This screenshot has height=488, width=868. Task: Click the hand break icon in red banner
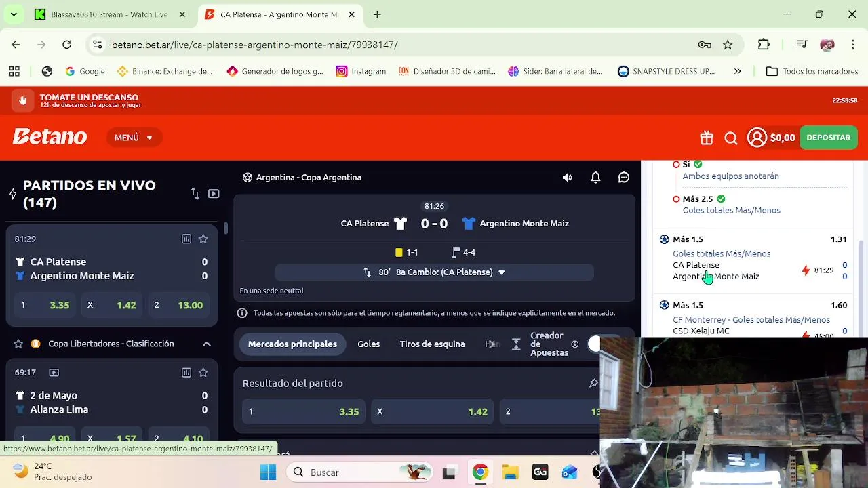point(22,100)
